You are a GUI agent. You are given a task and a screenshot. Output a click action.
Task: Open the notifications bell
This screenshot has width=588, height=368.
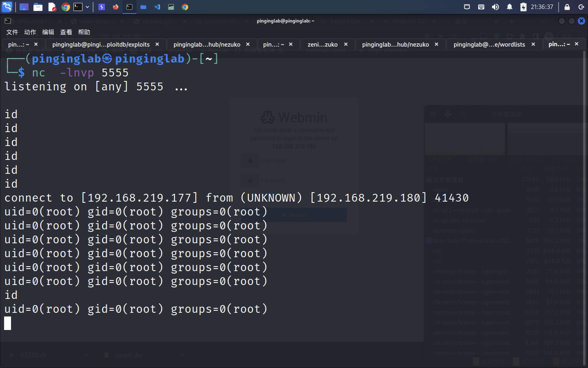click(510, 7)
